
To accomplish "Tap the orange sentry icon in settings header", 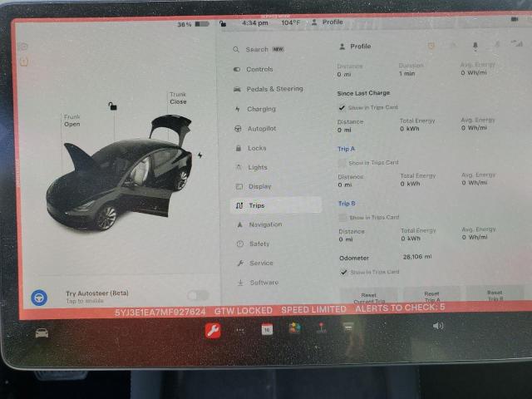I will tap(431, 46).
